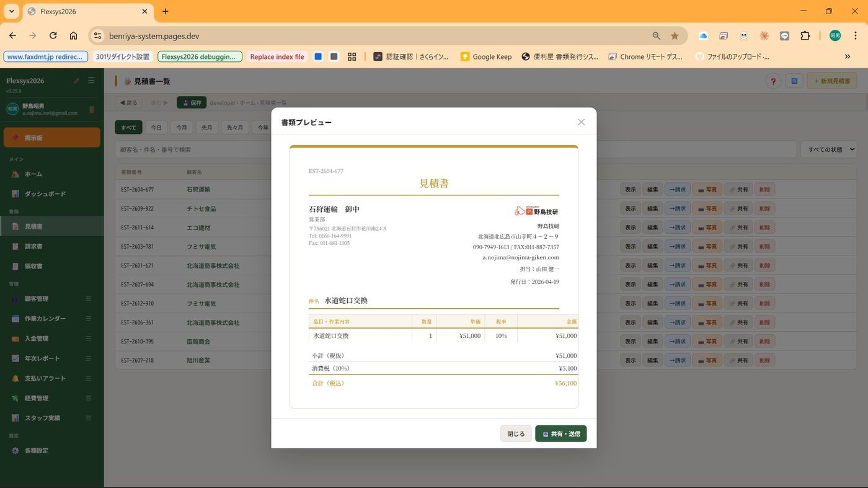Click the 経費管理 icon in the sidebar
This screenshot has width=868, height=488.
click(x=15, y=398)
